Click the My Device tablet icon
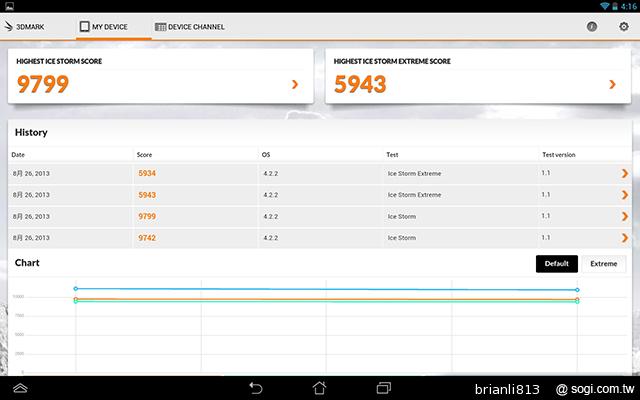This screenshot has height=400, width=640. tap(84, 27)
